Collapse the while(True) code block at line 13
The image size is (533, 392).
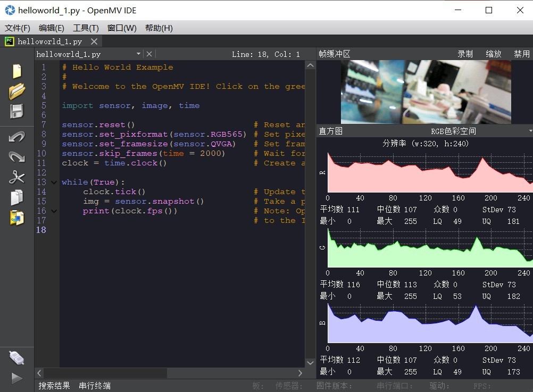pos(54,182)
